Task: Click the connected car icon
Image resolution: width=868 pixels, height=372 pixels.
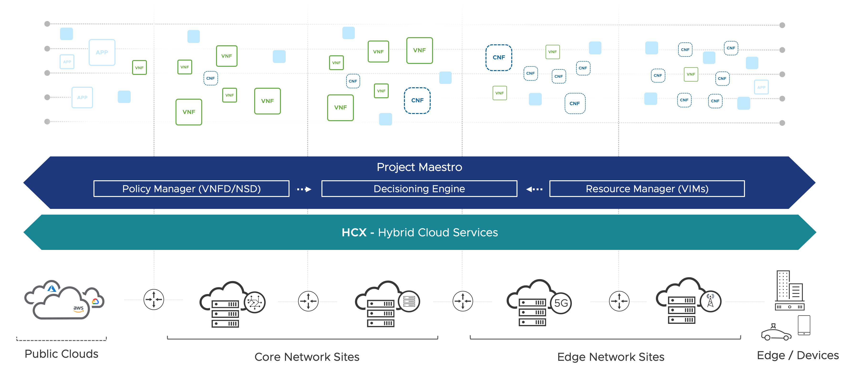Action: click(776, 332)
